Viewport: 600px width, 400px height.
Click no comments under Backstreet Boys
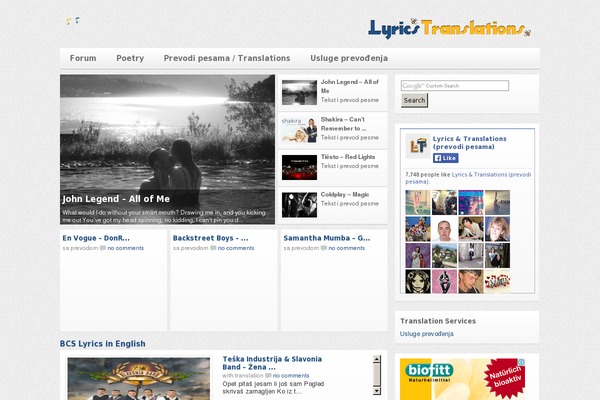[236, 248]
